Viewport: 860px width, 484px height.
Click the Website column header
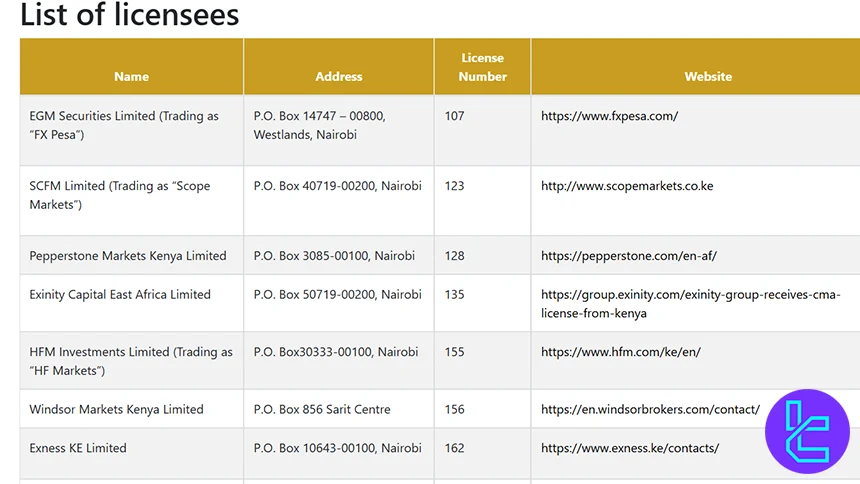(x=708, y=76)
